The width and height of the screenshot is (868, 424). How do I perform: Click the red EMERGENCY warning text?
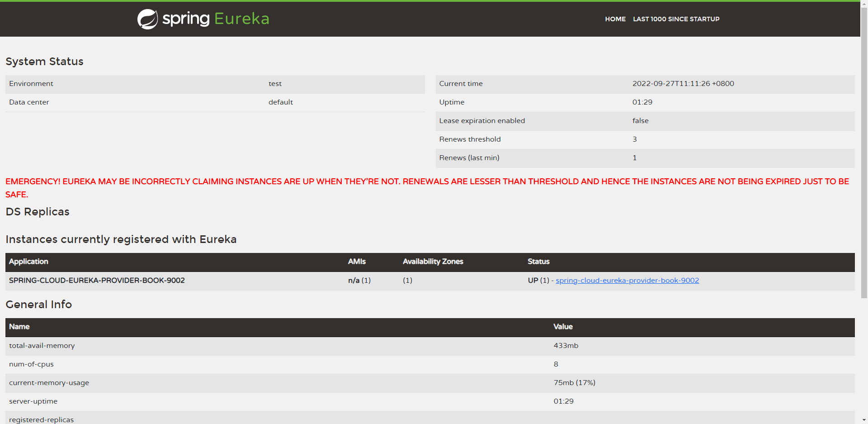[x=427, y=188]
